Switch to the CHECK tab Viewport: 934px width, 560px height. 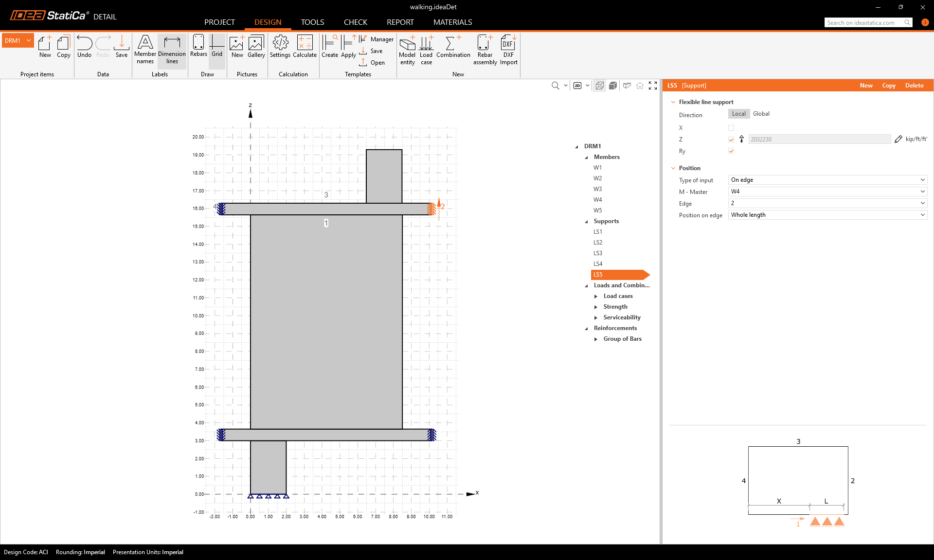pos(355,22)
